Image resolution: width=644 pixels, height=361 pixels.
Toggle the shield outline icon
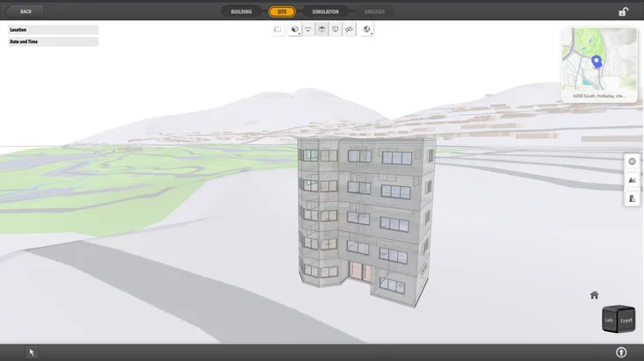[x=335, y=29]
